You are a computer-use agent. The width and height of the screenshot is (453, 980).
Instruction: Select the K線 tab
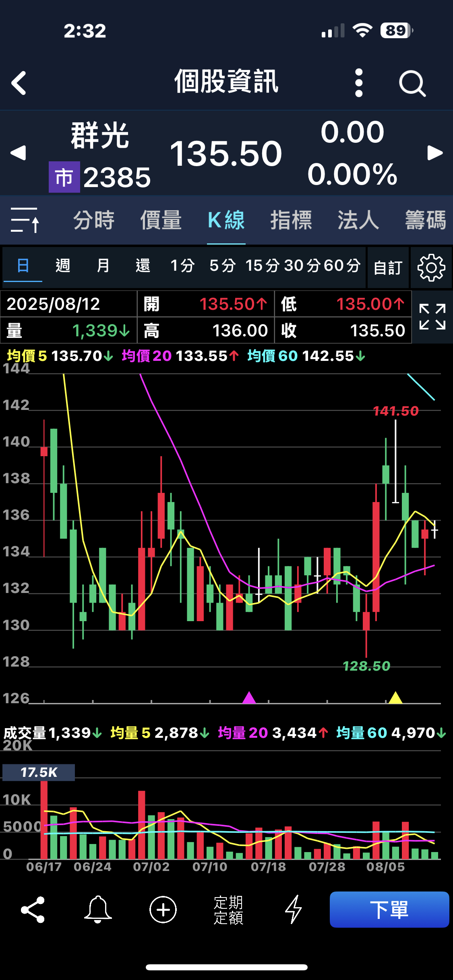(226, 220)
